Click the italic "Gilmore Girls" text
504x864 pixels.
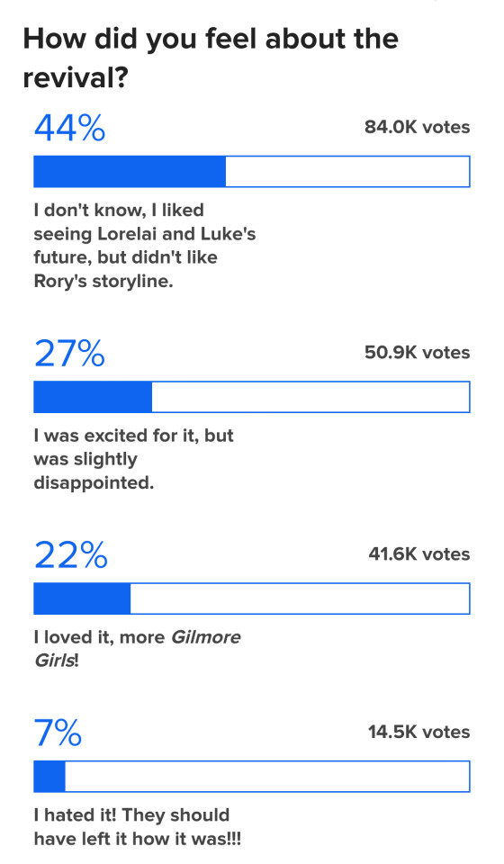(x=137, y=649)
